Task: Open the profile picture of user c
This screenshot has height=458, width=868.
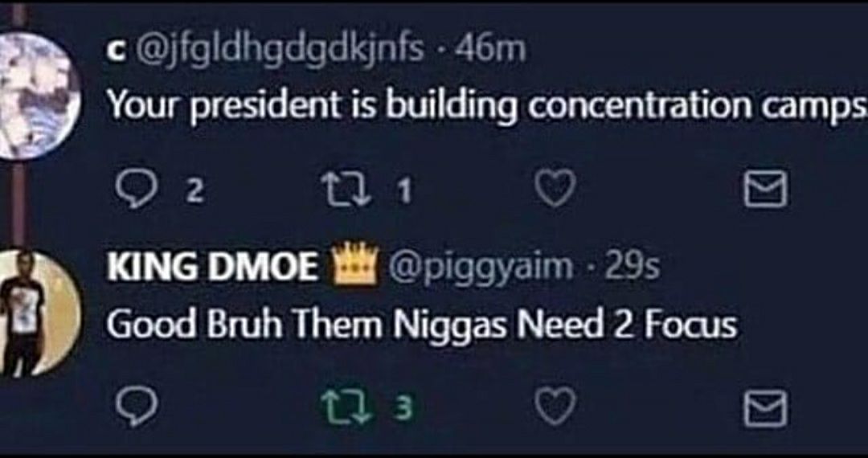Action: [35, 96]
